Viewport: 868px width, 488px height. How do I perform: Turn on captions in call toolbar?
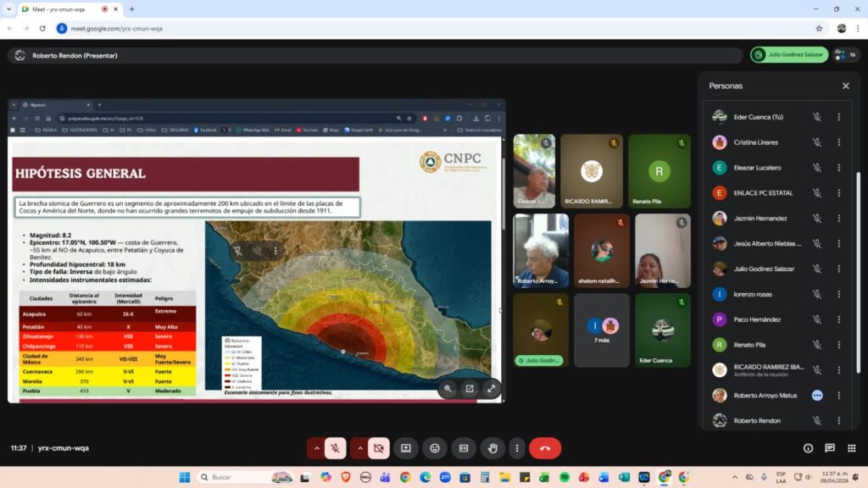click(x=464, y=448)
